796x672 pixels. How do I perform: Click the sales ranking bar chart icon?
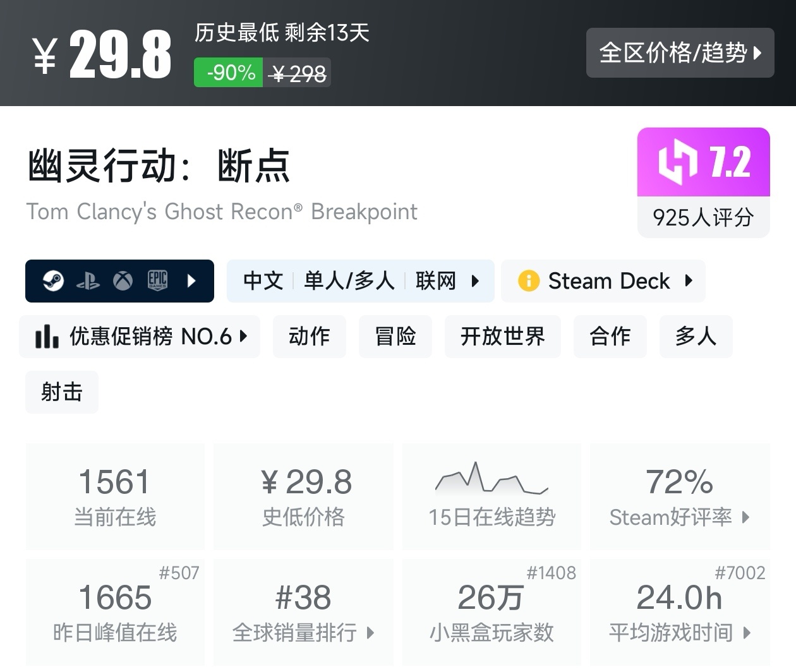pyautogui.click(x=47, y=337)
